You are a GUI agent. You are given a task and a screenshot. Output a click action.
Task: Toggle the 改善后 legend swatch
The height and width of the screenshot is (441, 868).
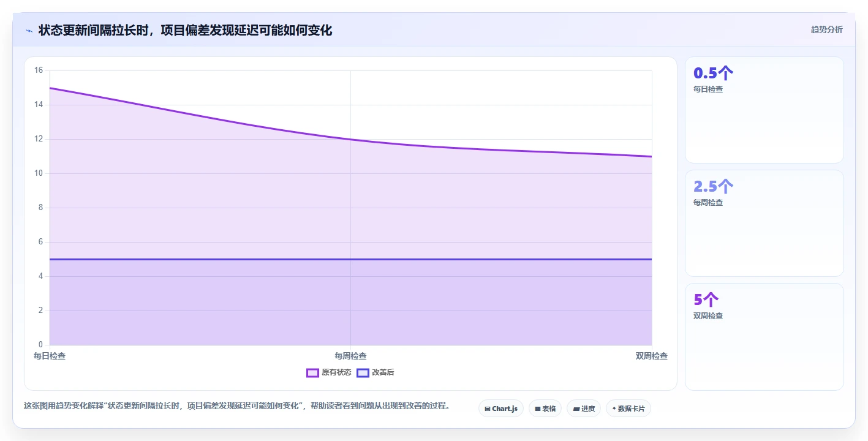363,372
